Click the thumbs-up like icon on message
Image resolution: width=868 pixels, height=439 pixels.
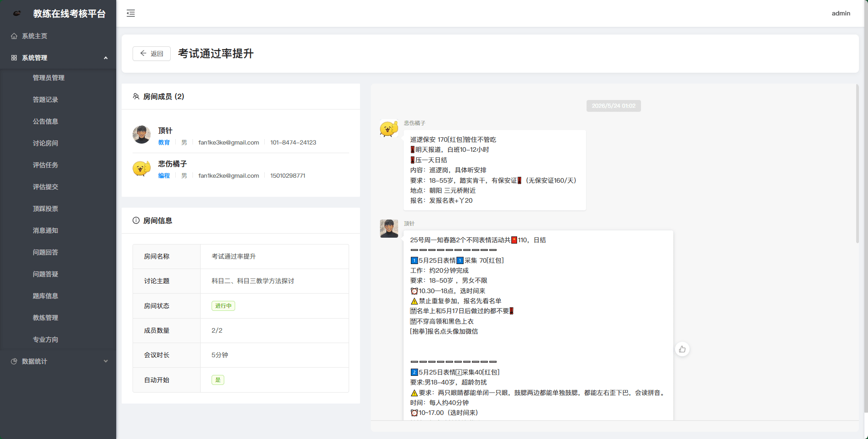point(682,349)
